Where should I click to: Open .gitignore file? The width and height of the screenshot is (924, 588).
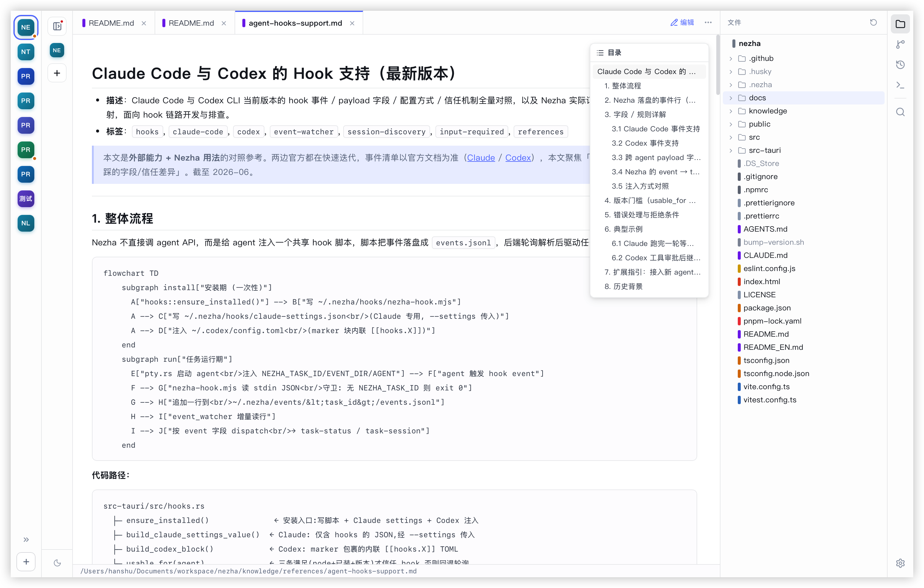coord(803,177)
